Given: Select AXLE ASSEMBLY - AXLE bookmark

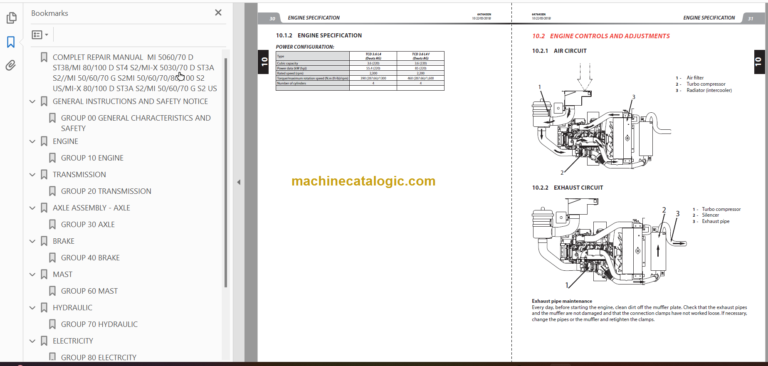Looking at the screenshot, I should tap(91, 208).
